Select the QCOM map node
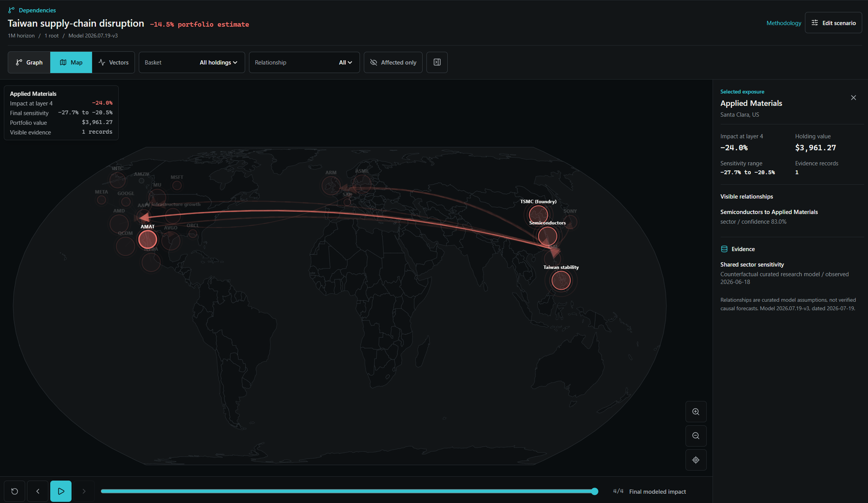Viewport: 868px width, 503px height. coord(125,246)
